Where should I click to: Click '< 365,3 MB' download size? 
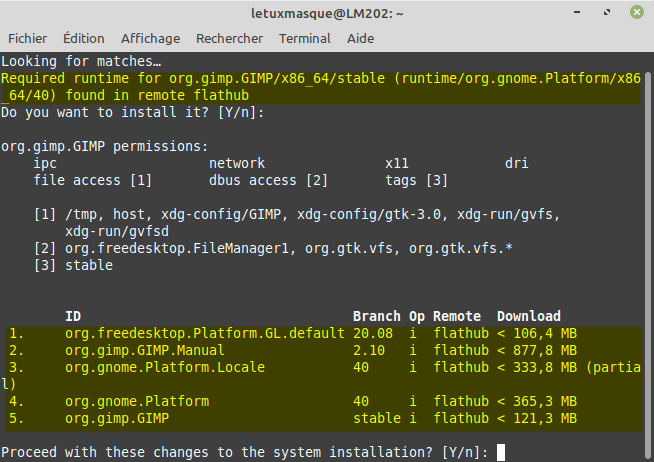click(537, 402)
